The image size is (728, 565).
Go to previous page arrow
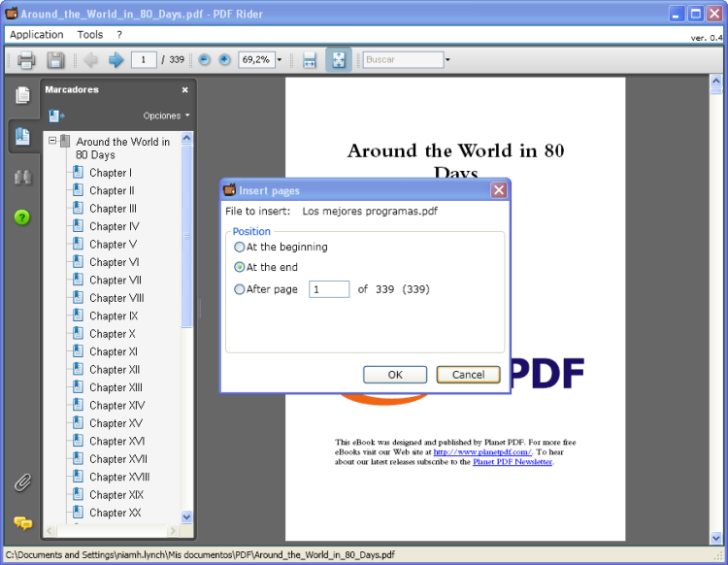(x=90, y=60)
